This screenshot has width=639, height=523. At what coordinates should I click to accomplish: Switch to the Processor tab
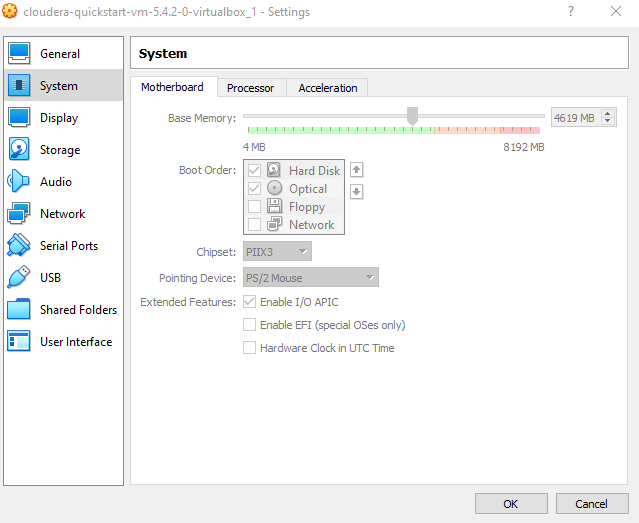251,88
